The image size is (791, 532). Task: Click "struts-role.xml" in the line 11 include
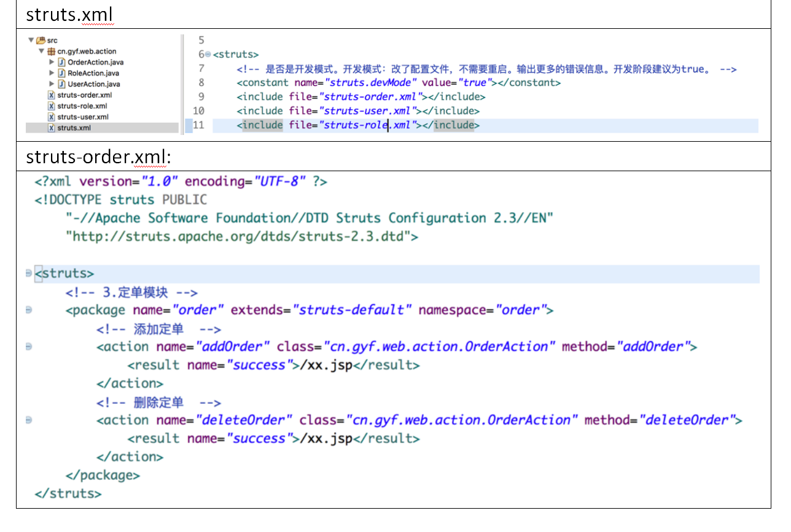point(368,125)
